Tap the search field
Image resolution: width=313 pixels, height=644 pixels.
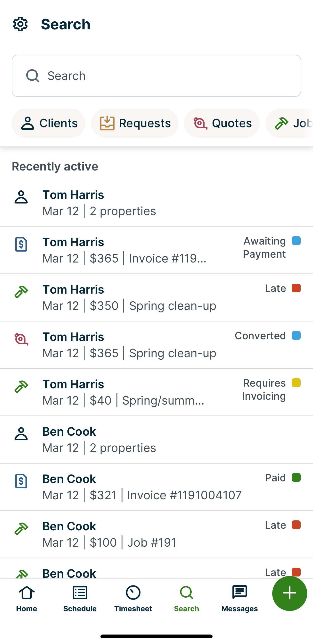click(156, 76)
